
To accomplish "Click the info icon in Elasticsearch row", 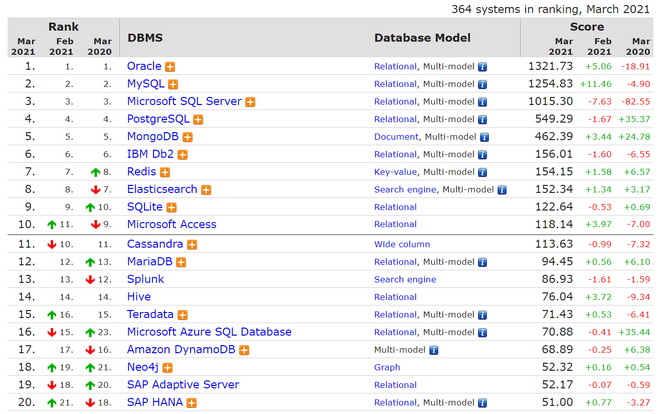I will coord(502,190).
